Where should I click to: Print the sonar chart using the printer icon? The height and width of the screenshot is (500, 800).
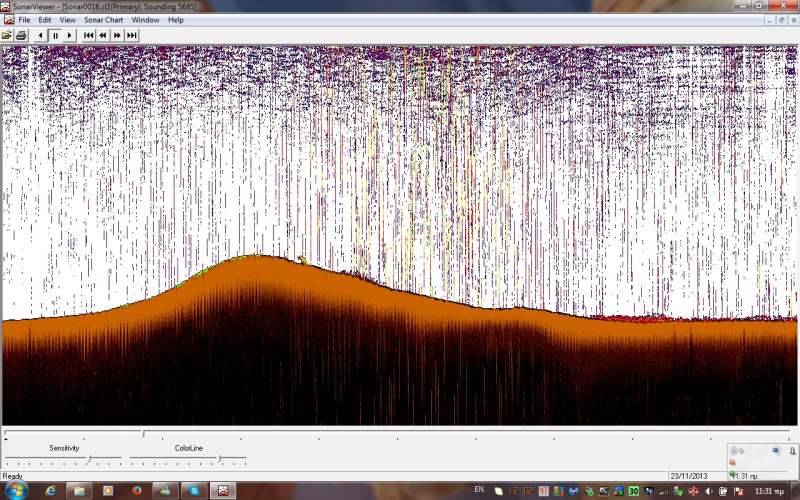pyautogui.click(x=21, y=35)
